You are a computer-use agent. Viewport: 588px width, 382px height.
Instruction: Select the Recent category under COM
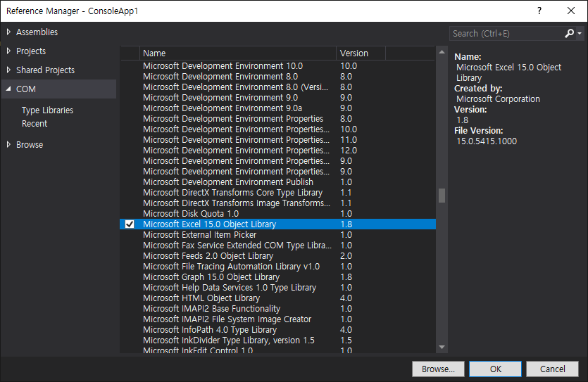(x=35, y=124)
